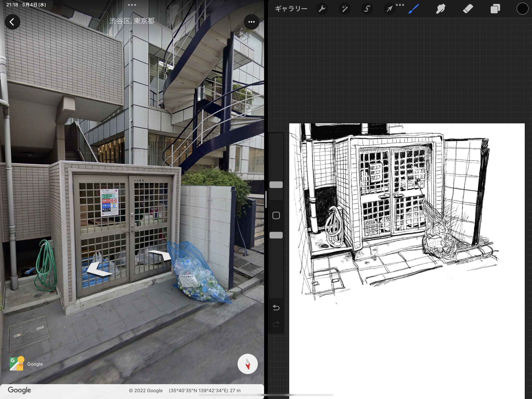Return to the Gallery
Screen dimensions: 532x399
[x=291, y=9]
